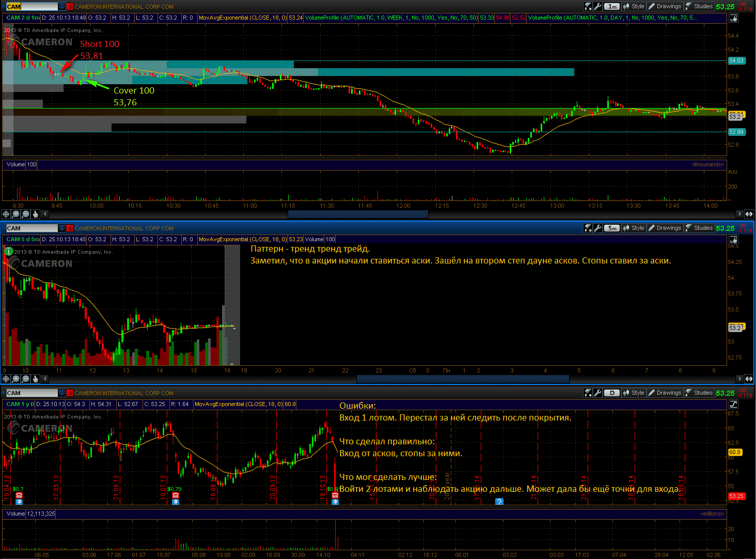Open chart settings wrench on the top chart

click(x=597, y=7)
